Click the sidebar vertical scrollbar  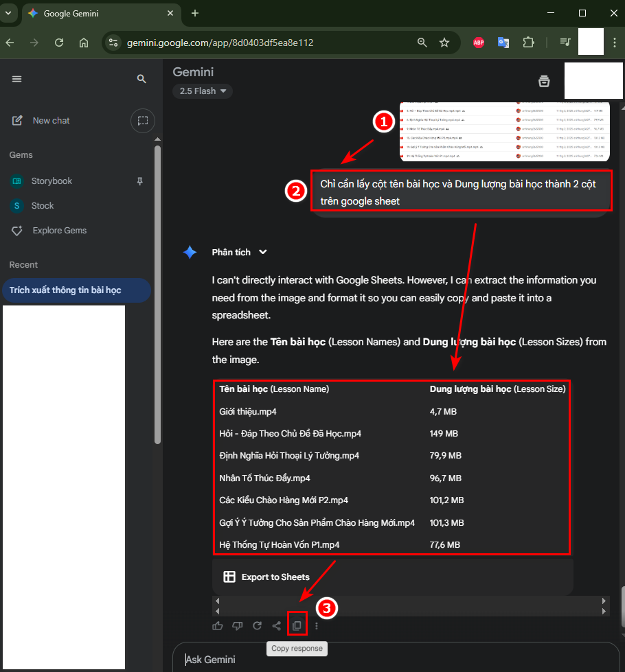coord(157,295)
